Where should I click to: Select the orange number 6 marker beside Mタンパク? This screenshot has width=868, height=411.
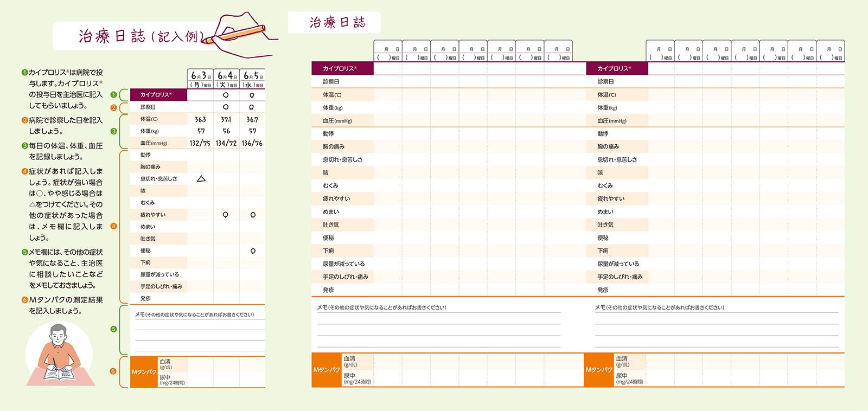[x=113, y=371]
